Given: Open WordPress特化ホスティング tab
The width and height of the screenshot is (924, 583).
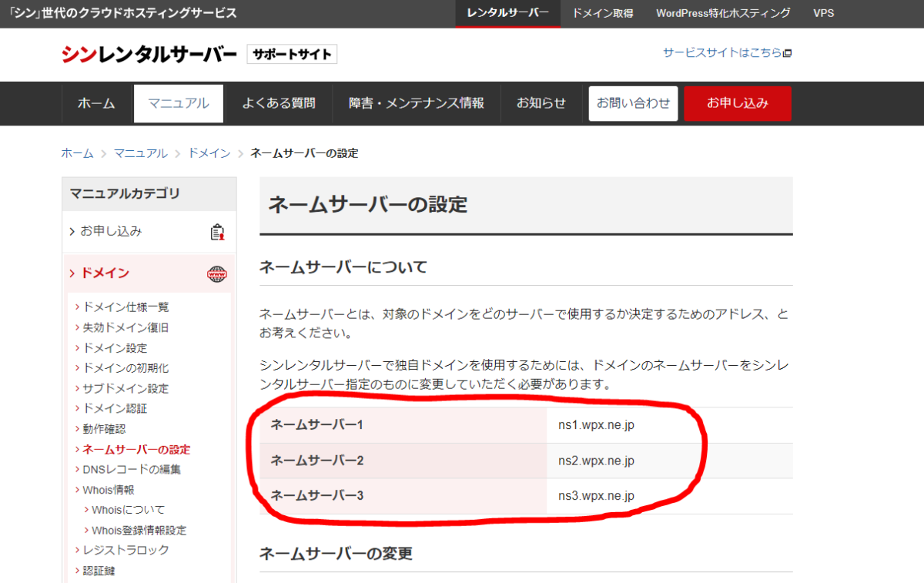Looking at the screenshot, I should click(x=723, y=13).
